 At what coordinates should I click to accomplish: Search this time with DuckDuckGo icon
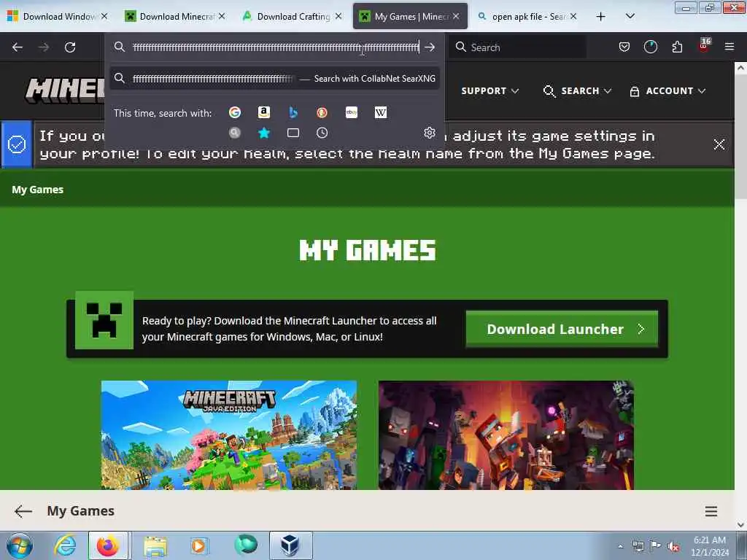(x=322, y=112)
